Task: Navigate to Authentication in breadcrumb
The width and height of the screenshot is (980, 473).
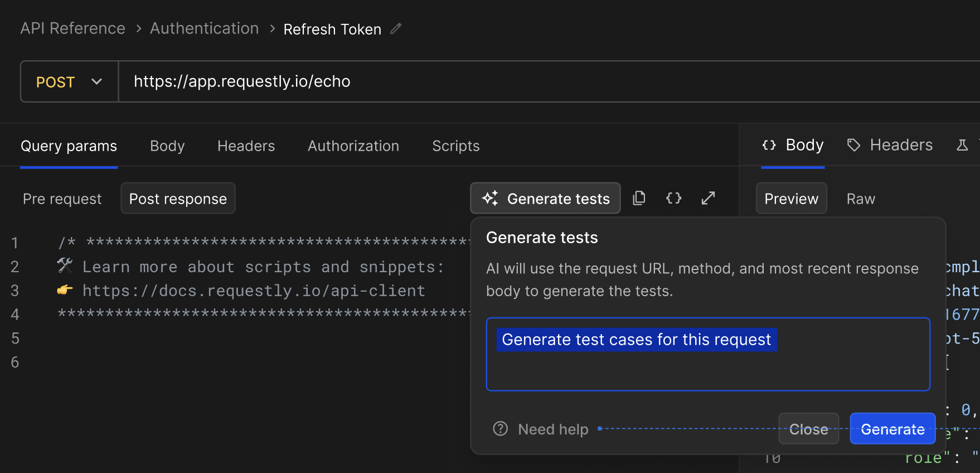Action: [x=204, y=28]
